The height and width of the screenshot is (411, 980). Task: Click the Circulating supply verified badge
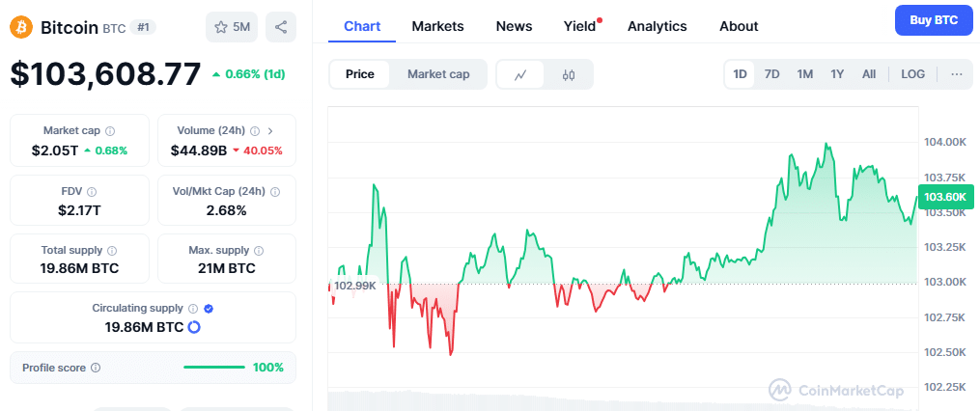[x=209, y=309]
